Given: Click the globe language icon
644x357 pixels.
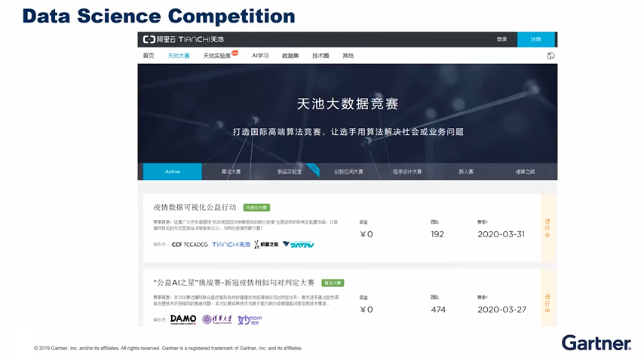Looking at the screenshot, I should pos(550,56).
